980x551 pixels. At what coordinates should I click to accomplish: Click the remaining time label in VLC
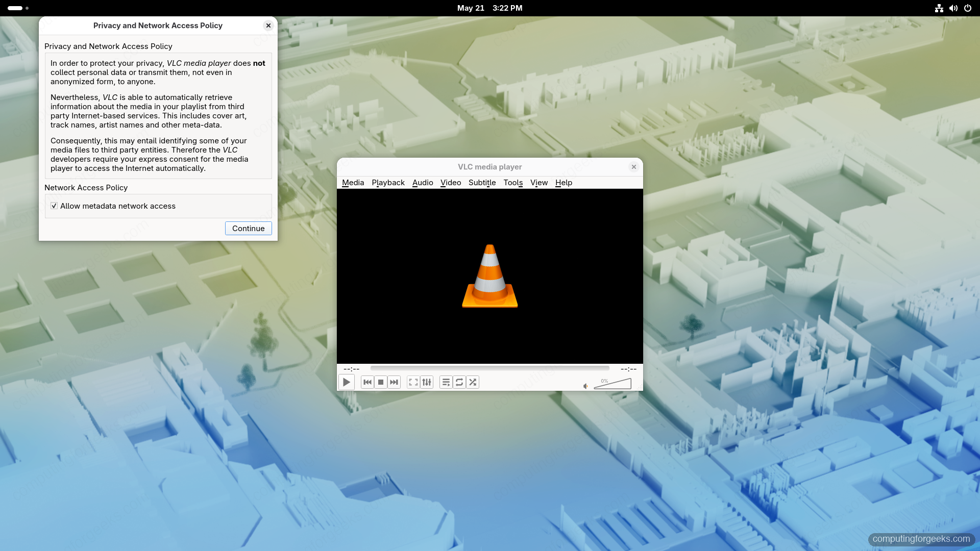point(628,369)
